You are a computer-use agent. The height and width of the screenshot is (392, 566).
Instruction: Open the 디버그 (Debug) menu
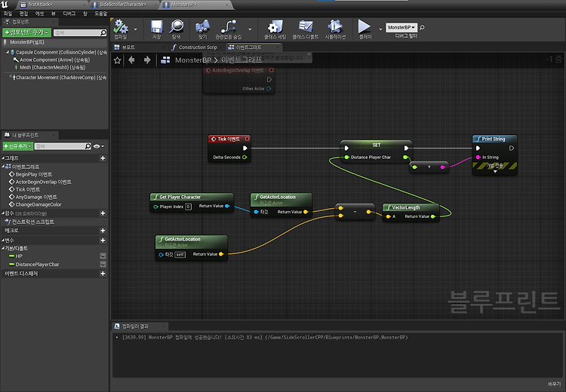click(x=69, y=14)
